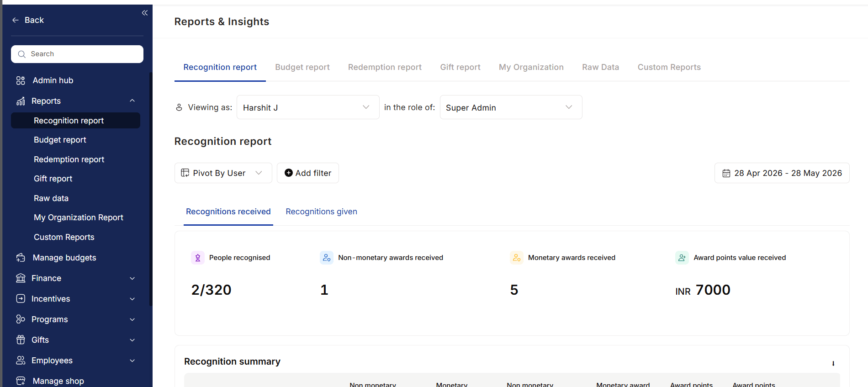Click the Finance bank icon
The width and height of the screenshot is (868, 387).
coord(21,278)
